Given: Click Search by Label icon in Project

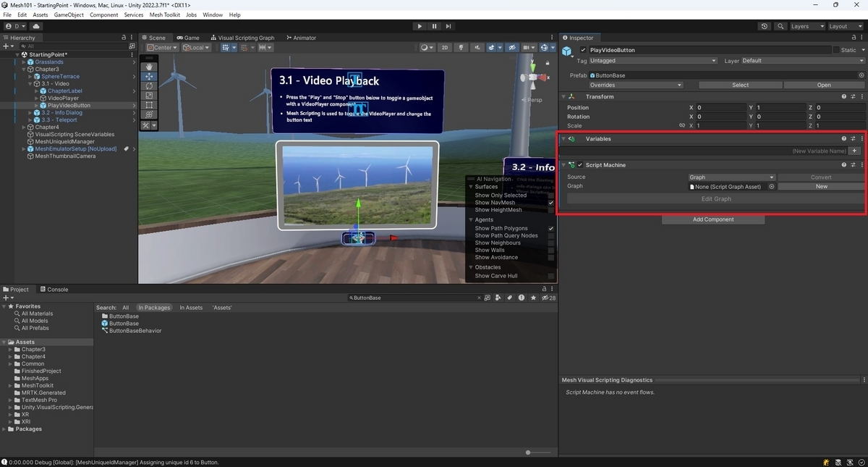Looking at the screenshot, I should 510,298.
